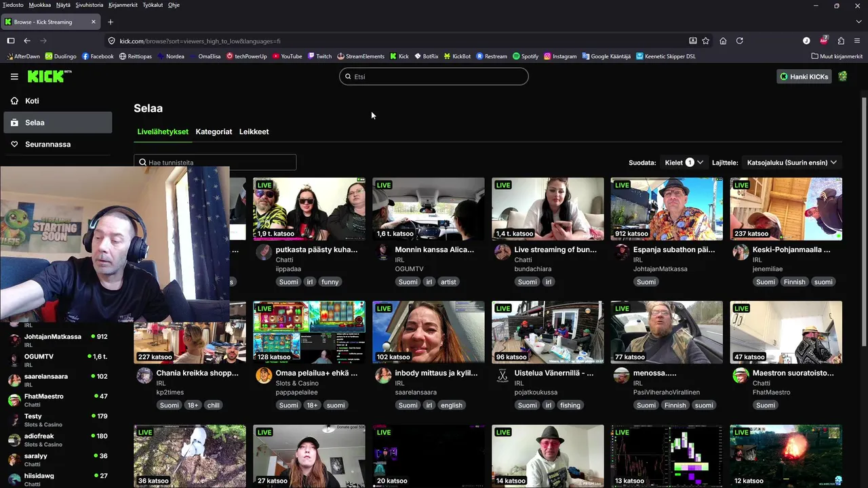Click the Hanki KICKs button
The width and height of the screenshot is (868, 488).
click(x=804, y=77)
